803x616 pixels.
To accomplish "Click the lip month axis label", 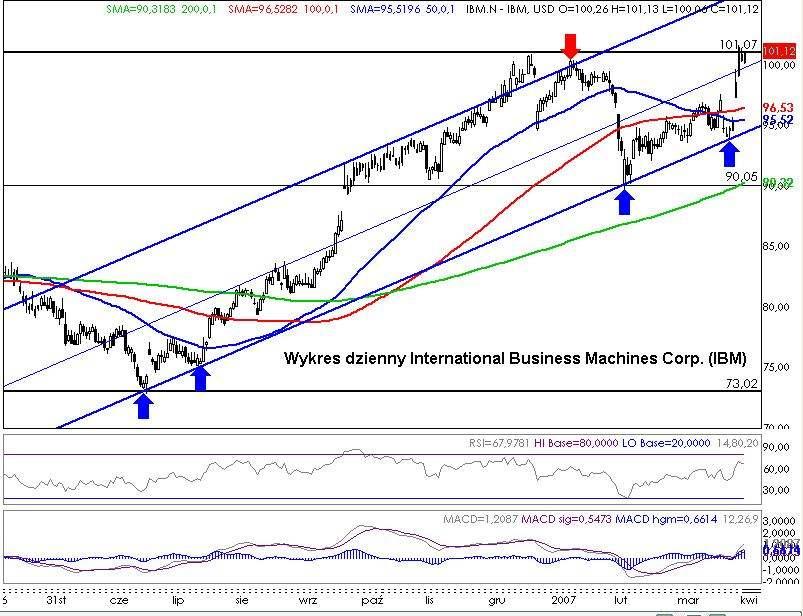I will 178,600.
